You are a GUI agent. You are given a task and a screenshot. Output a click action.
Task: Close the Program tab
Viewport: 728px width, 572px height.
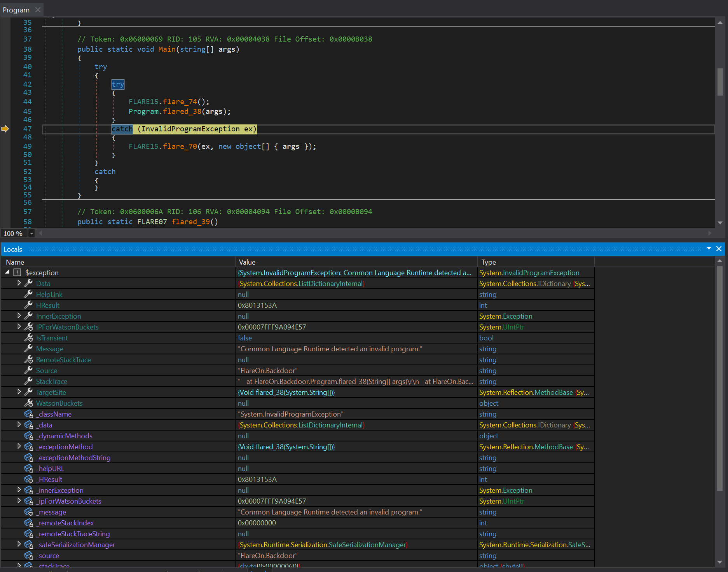click(38, 10)
